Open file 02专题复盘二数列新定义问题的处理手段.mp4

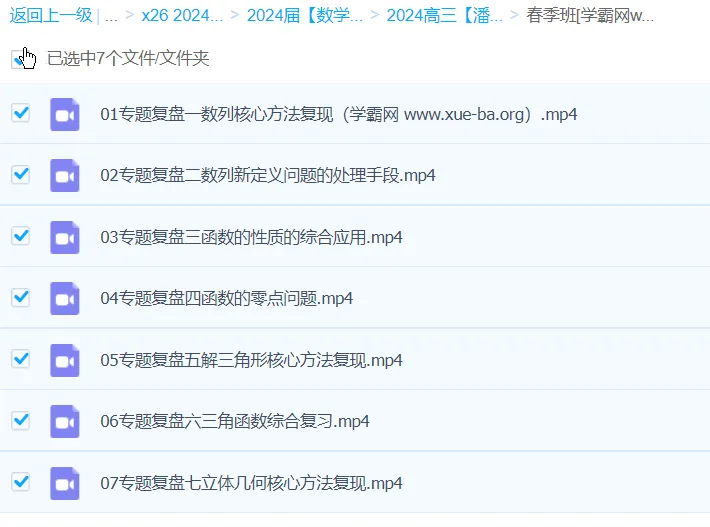click(268, 175)
